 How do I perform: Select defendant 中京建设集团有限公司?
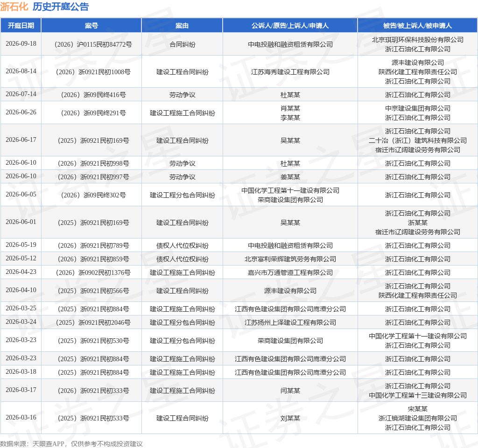click(418, 108)
